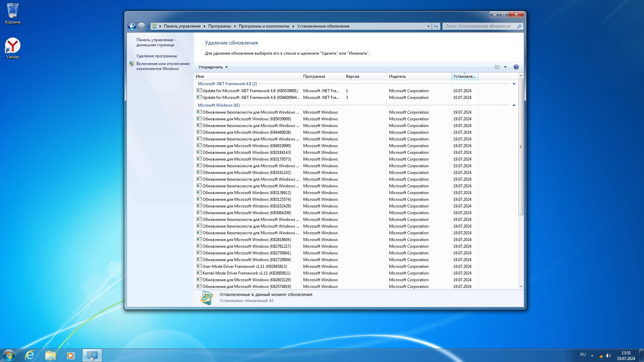644x362 pixels.
Task: Sort the list by the Издатель column header
Action: click(x=397, y=76)
